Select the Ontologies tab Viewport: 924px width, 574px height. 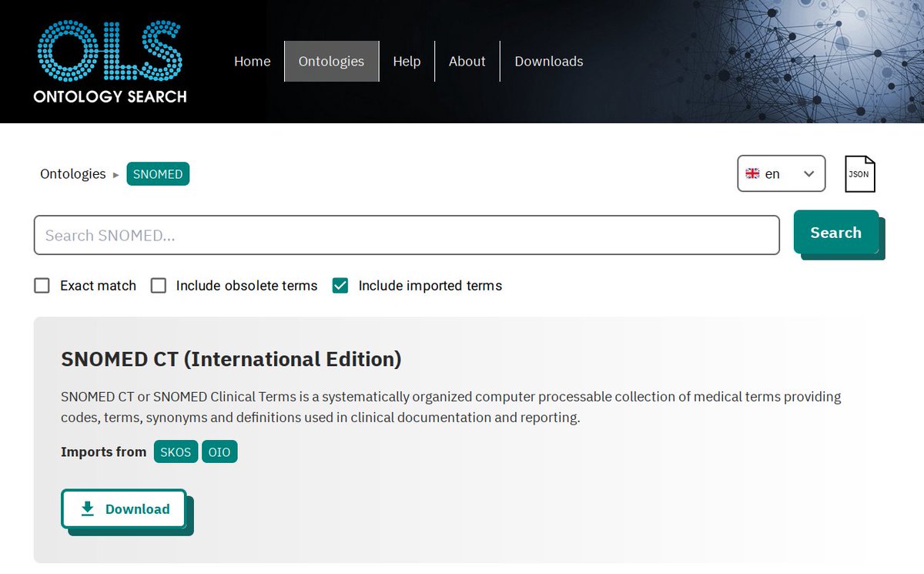click(331, 61)
